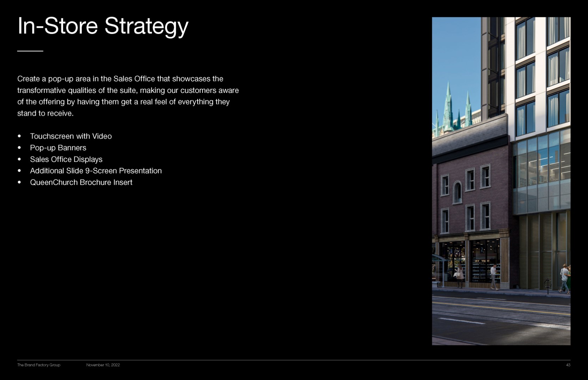
Task: Click the "Pop-up Banners" bullet text
Action: point(58,148)
